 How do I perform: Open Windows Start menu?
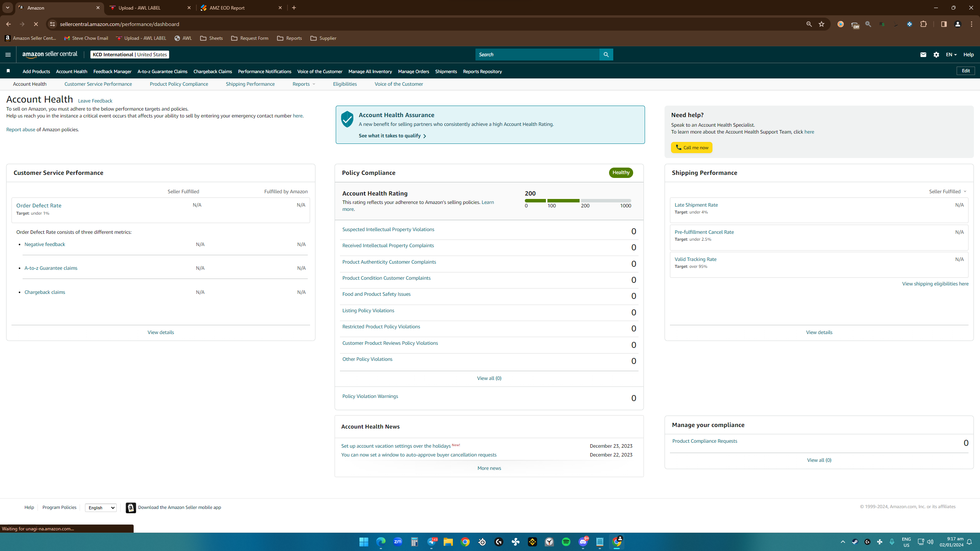[364, 542]
